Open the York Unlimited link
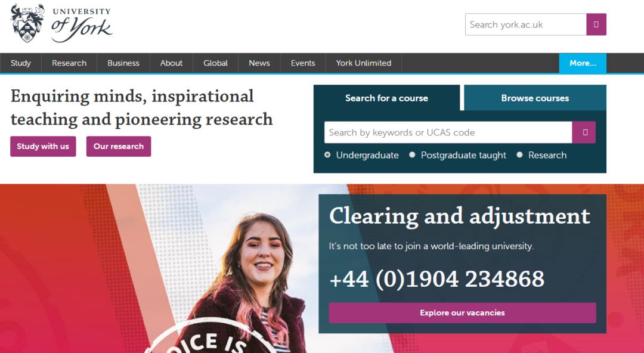Screen dimensions: 644x353 point(364,63)
